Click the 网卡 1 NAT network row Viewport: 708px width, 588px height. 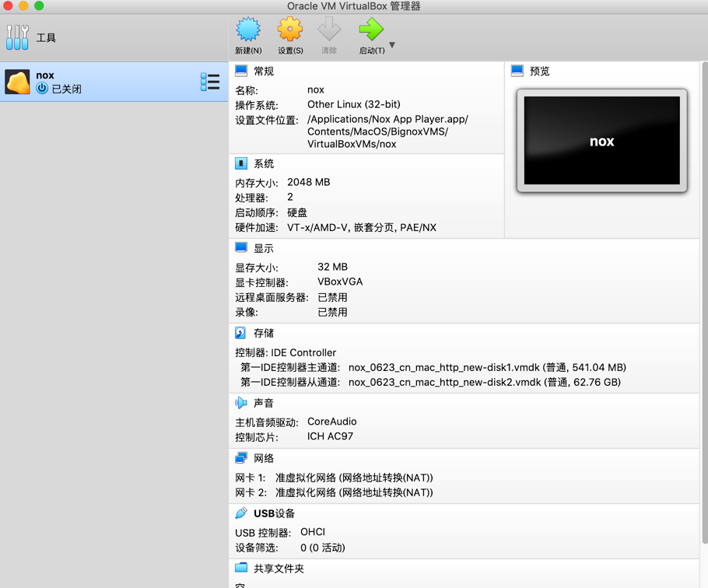point(334,478)
